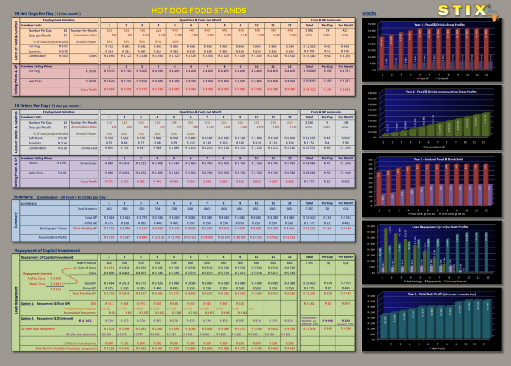Image resolution: width=511 pixels, height=366 pixels.
Task: Click the Accumulative Profits row in Summary
Action: pos(53,238)
